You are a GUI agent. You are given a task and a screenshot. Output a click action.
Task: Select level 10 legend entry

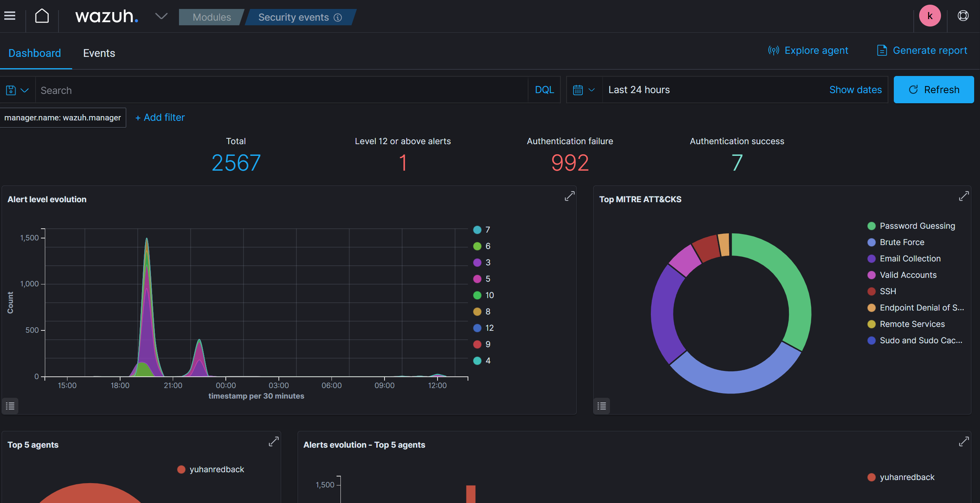(484, 295)
